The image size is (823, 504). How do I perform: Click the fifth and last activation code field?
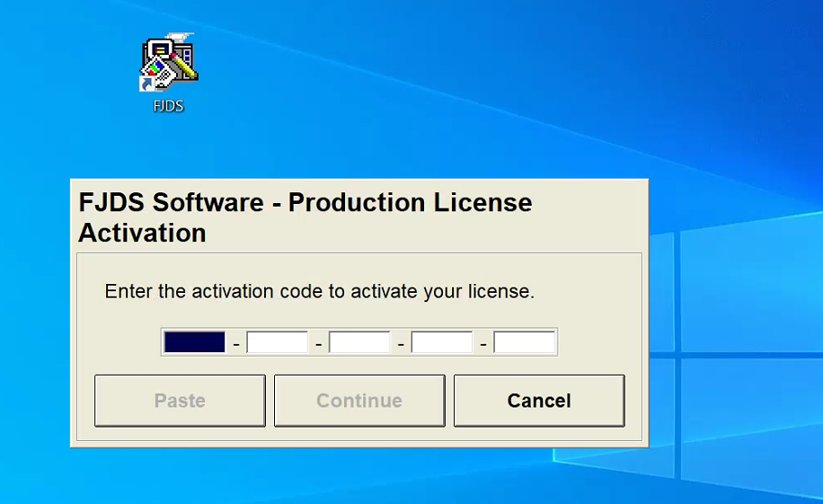[x=524, y=342]
